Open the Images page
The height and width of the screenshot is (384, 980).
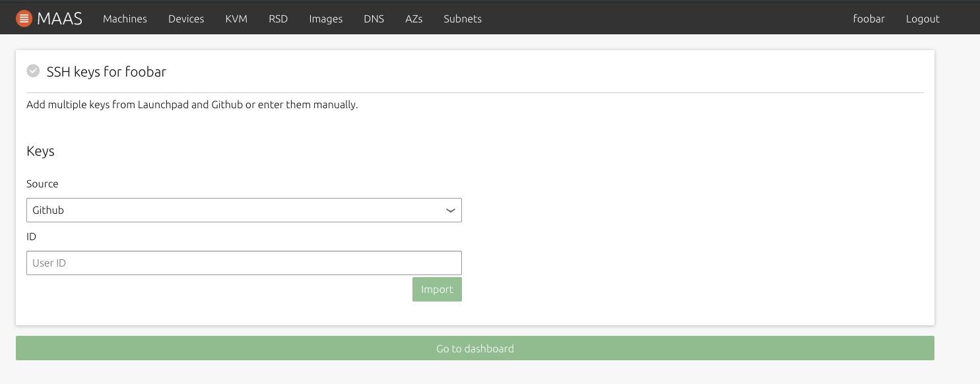tap(325, 18)
